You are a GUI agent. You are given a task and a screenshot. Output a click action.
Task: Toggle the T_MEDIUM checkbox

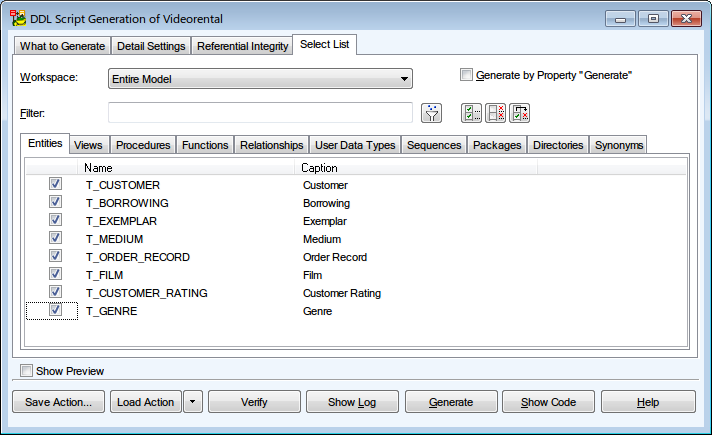tap(55, 238)
